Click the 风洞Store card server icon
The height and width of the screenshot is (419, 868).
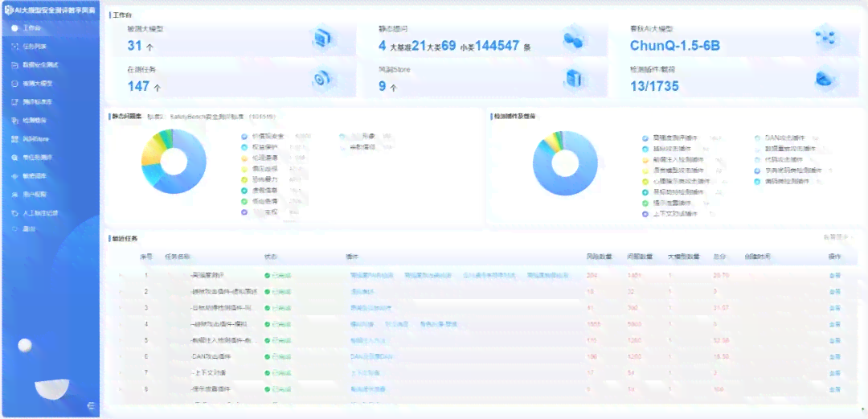574,80
